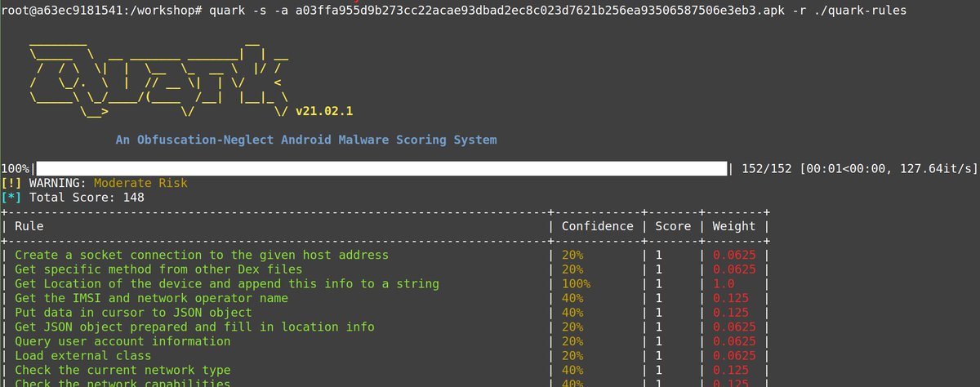Click weight 0.0625 in Load external class row
980x387 pixels.
coord(733,355)
